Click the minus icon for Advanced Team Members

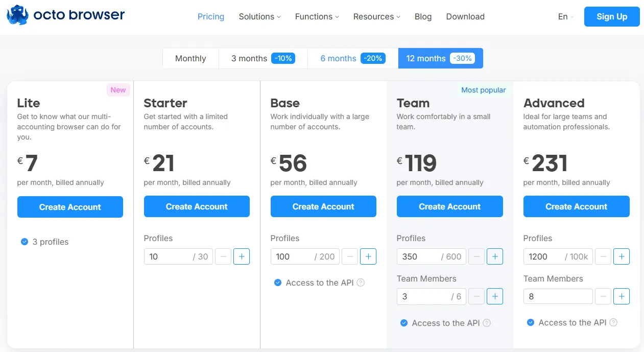pyautogui.click(x=603, y=296)
